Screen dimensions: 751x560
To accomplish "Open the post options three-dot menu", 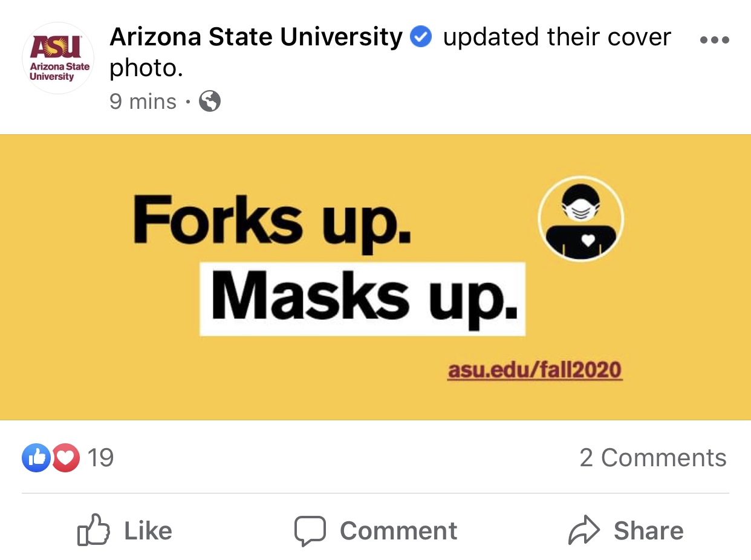I will coord(714,41).
